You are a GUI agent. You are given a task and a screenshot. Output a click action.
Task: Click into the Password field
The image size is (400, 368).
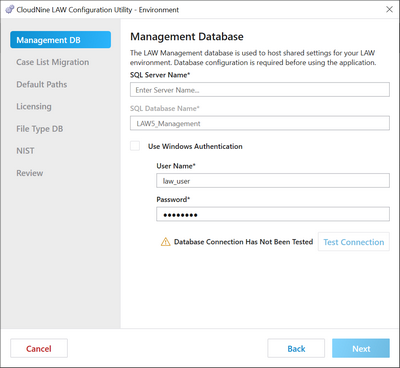[273, 214]
